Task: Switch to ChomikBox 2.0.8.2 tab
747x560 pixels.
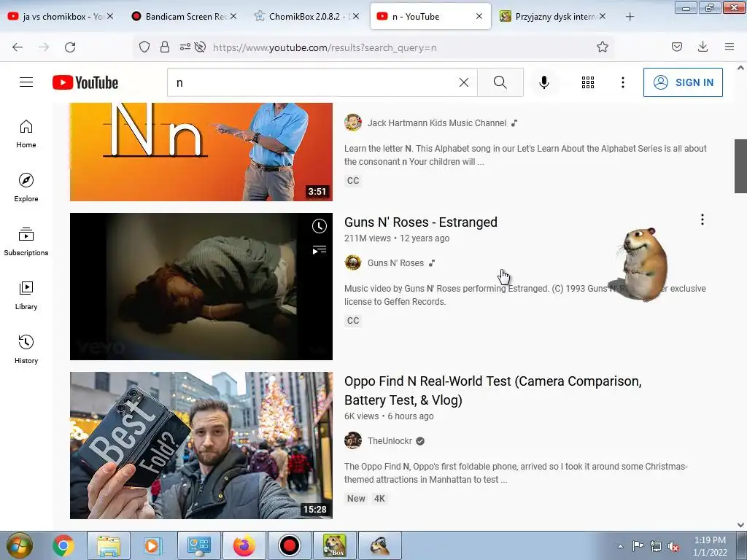Action: point(307,17)
